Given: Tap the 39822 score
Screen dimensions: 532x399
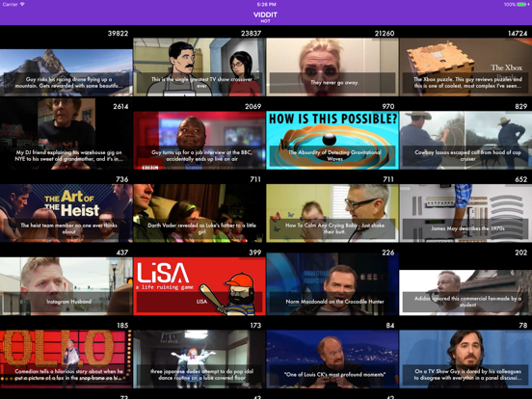Looking at the screenshot, I should click(x=118, y=33).
